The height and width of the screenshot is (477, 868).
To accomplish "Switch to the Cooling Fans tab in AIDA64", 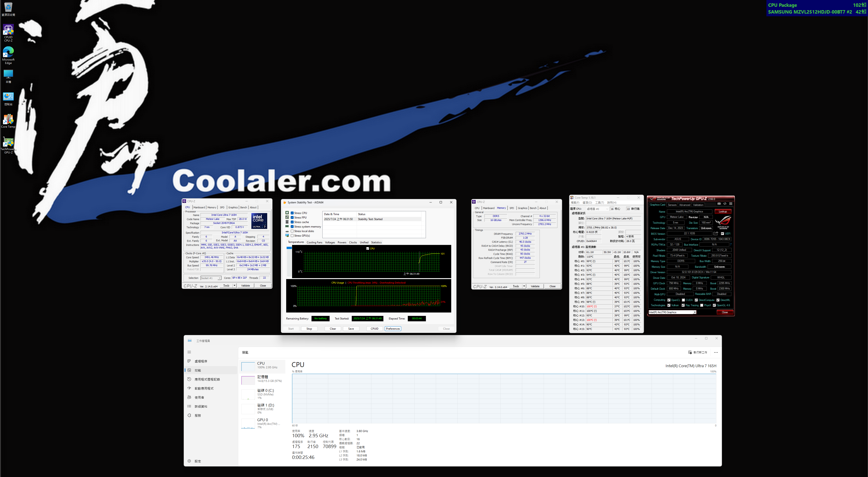I will pyautogui.click(x=314, y=242).
